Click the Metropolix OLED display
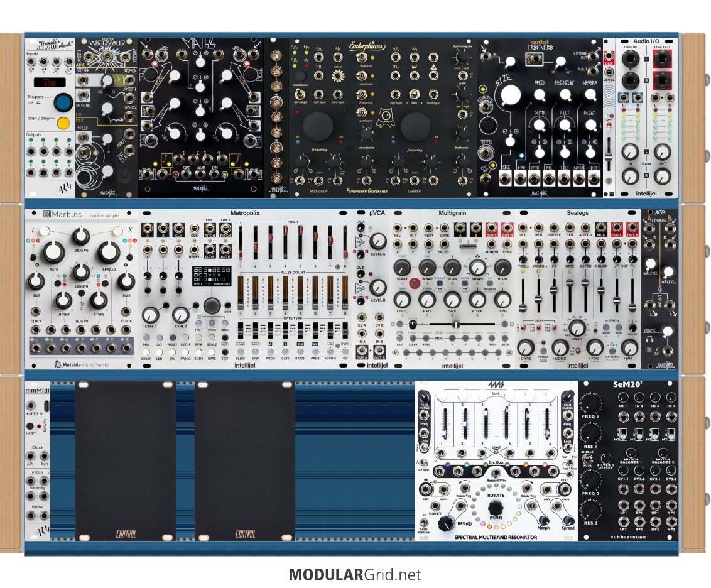Image resolution: width=711 pixels, height=588 pixels. tap(211, 276)
